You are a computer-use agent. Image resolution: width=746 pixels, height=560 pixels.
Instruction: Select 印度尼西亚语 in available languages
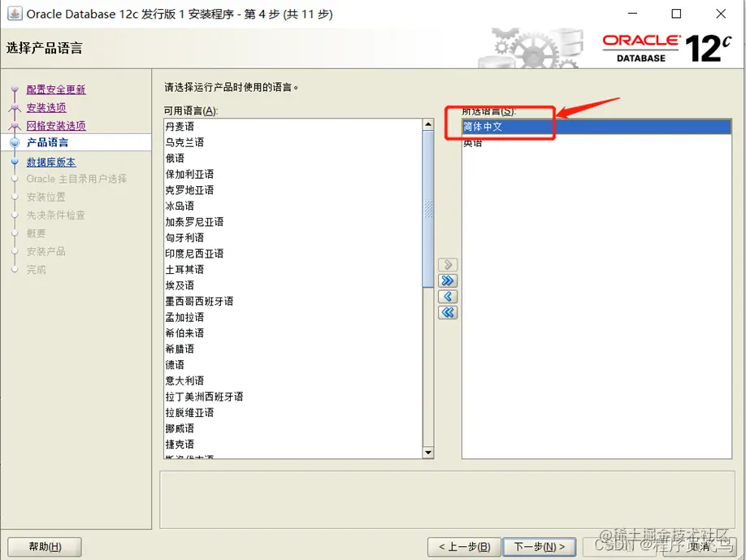coord(293,254)
